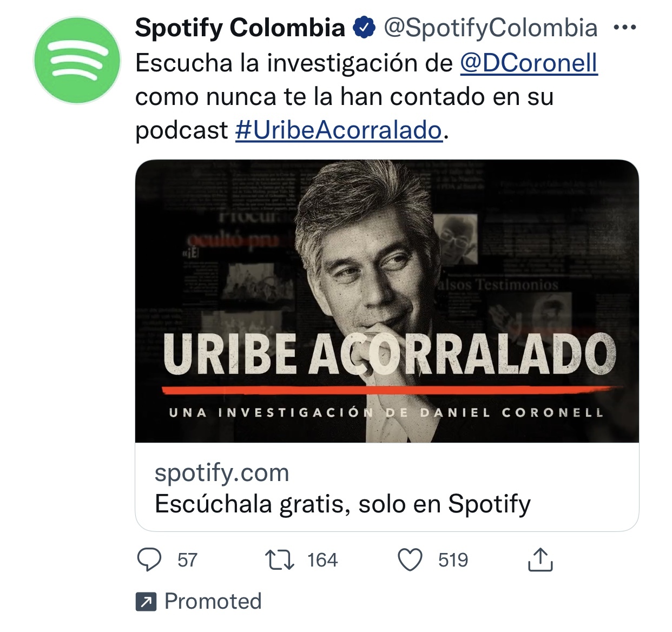
Task: Click the reply speech bubble icon
Action: [x=149, y=559]
